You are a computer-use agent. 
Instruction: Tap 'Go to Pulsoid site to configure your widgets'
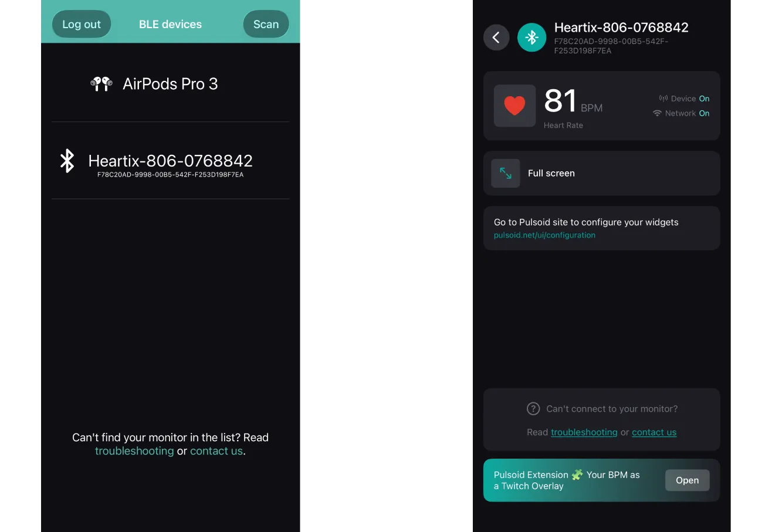tap(586, 222)
